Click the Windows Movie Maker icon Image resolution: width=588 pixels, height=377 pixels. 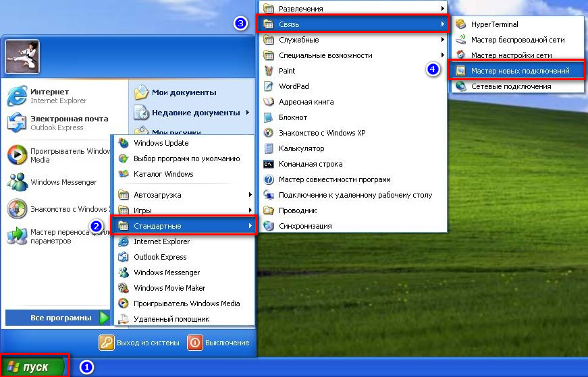tap(124, 288)
